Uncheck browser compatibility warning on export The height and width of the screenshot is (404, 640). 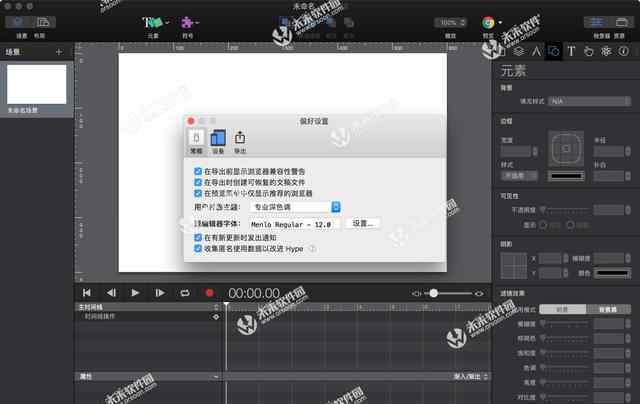[197, 172]
